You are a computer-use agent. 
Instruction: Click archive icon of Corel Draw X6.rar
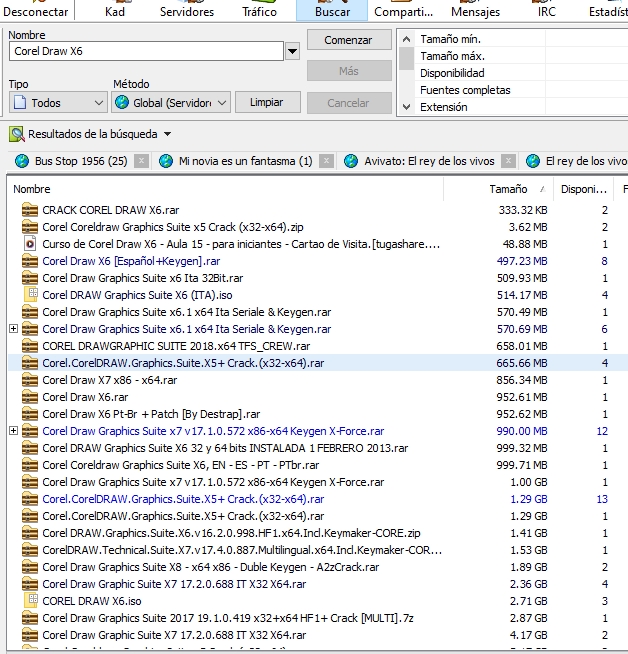(x=30, y=397)
